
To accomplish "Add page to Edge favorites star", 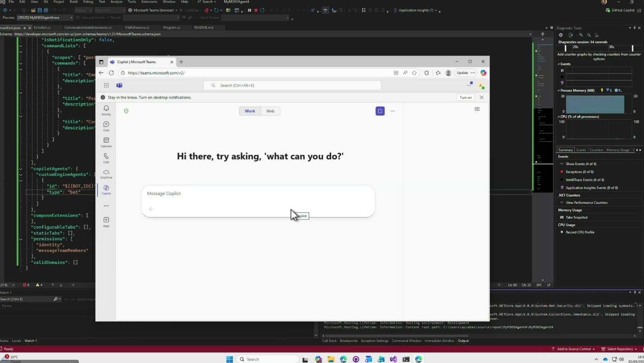I will [414, 73].
